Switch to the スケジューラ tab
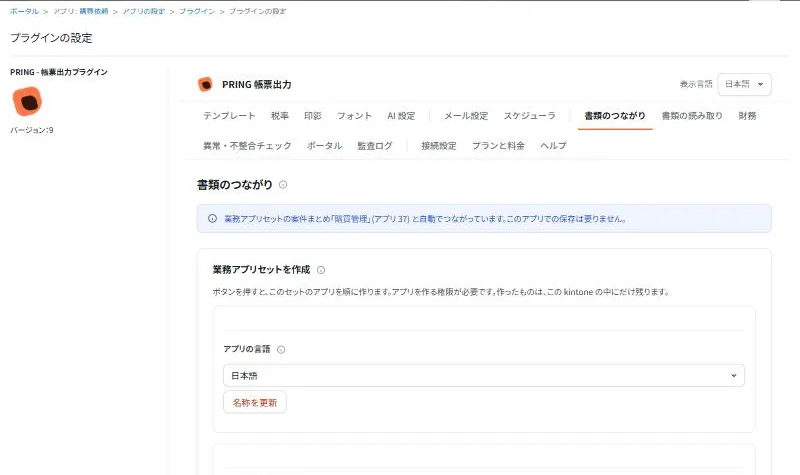800x475 pixels. 530,116
